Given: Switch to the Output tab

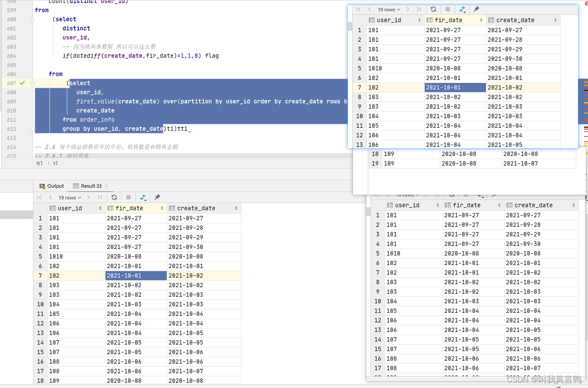Looking at the screenshot, I should 52,186.
